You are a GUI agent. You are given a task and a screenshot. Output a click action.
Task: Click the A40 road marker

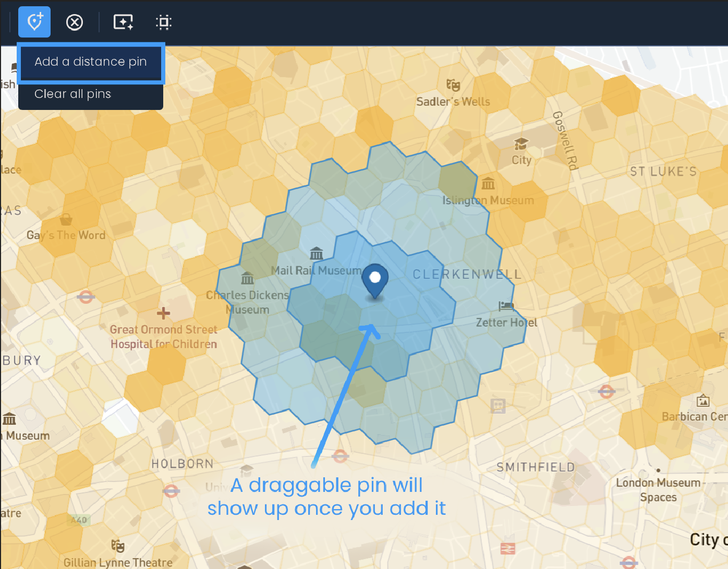tap(79, 519)
